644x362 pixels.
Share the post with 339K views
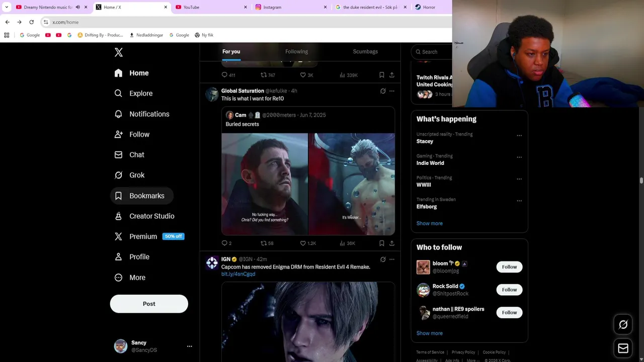pos(392,75)
